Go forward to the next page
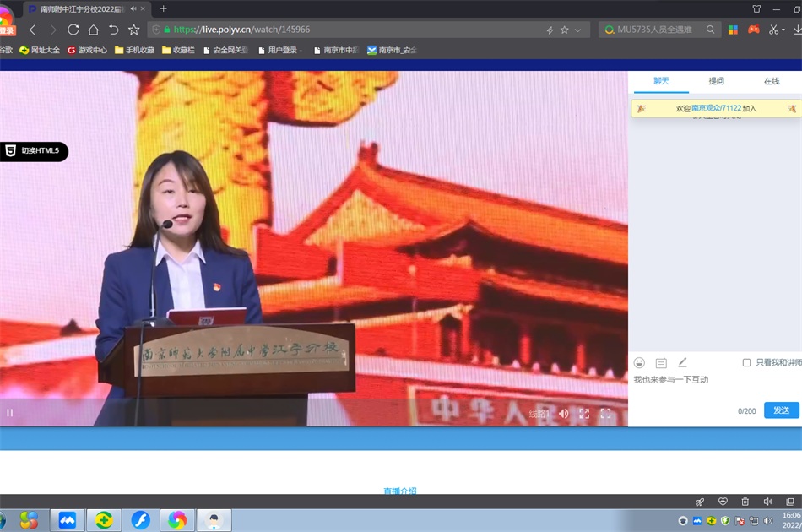The height and width of the screenshot is (532, 802). point(52,30)
